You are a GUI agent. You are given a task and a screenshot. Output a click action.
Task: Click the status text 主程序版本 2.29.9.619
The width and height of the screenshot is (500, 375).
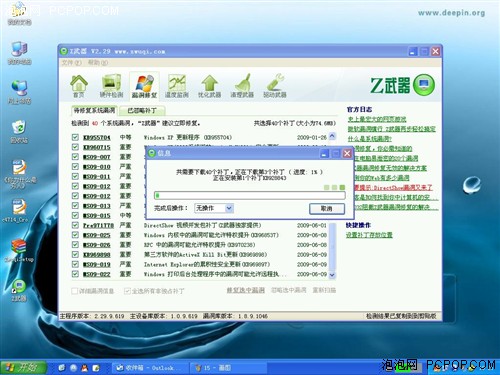tap(92, 316)
